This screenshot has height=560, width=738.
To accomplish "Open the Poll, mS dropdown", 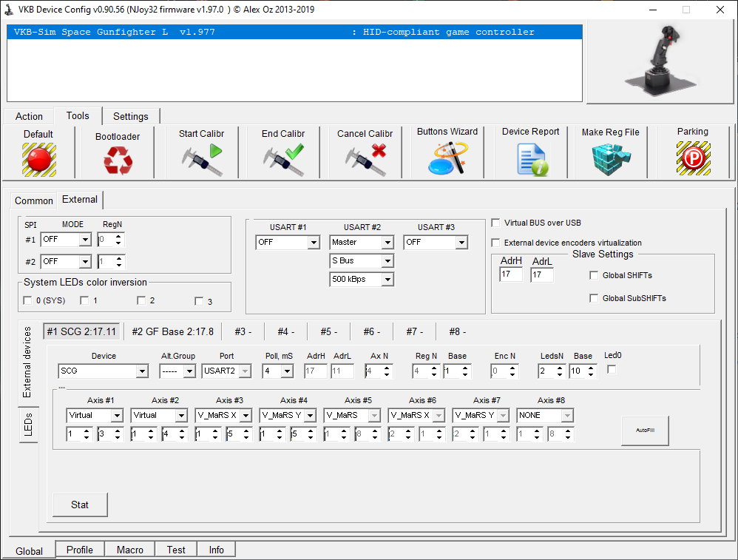I will pyautogui.click(x=287, y=371).
